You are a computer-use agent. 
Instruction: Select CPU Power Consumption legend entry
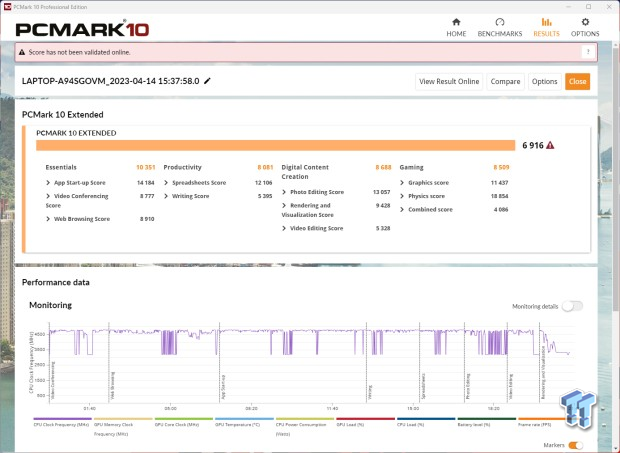coord(305,425)
